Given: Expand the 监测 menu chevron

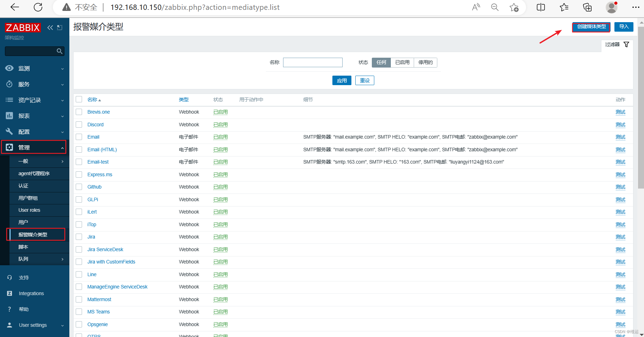Looking at the screenshot, I should pos(63,69).
